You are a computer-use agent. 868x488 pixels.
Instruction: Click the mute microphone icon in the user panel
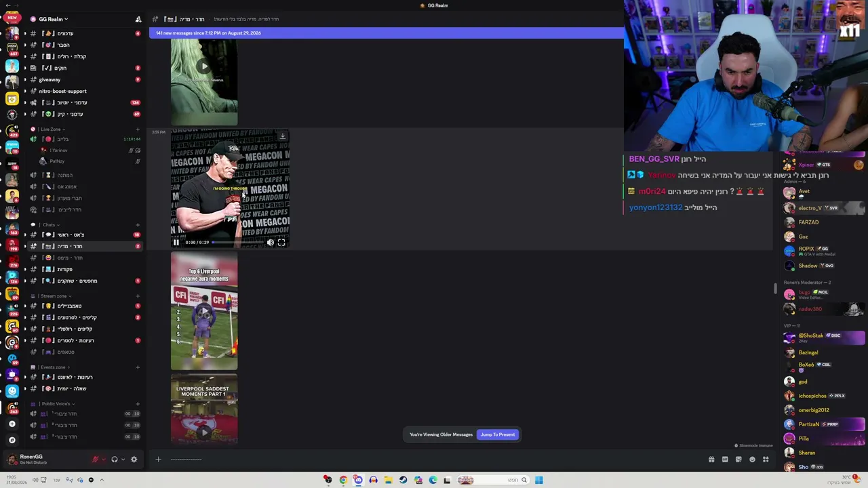click(96, 460)
